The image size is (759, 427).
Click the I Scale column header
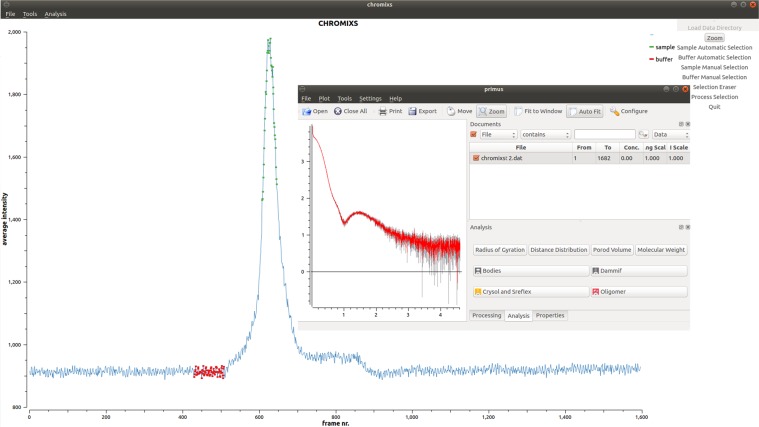(679, 148)
